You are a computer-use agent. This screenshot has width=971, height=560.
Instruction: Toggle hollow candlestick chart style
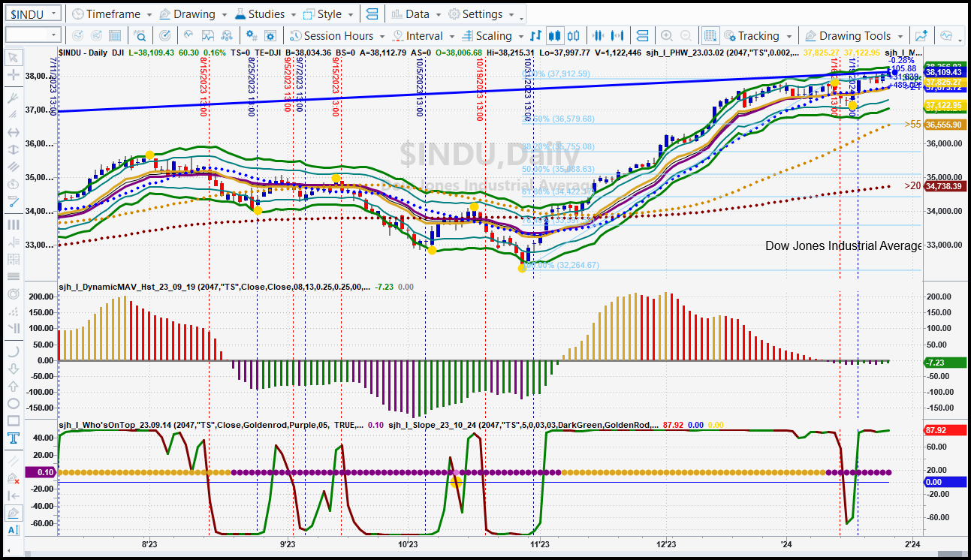pyautogui.click(x=574, y=35)
